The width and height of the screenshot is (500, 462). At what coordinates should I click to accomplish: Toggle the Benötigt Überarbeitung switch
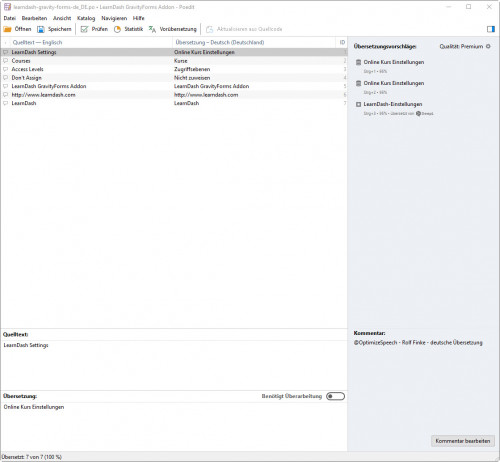[335, 396]
